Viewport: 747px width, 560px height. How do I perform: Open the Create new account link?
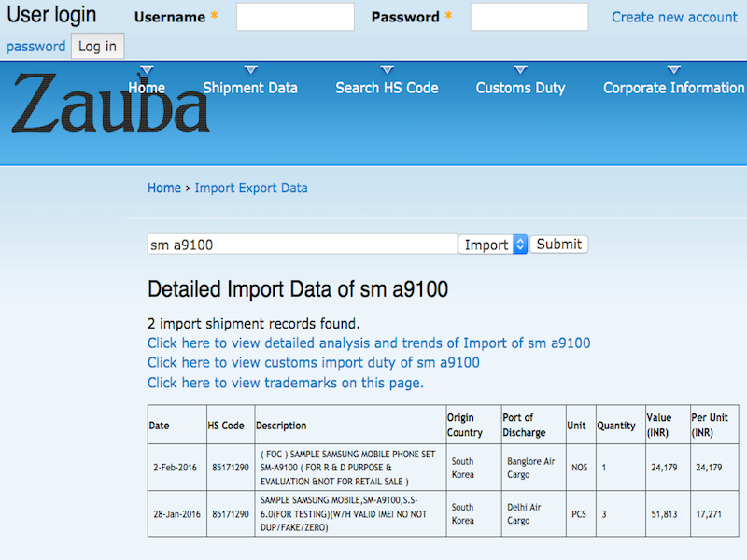(x=674, y=17)
